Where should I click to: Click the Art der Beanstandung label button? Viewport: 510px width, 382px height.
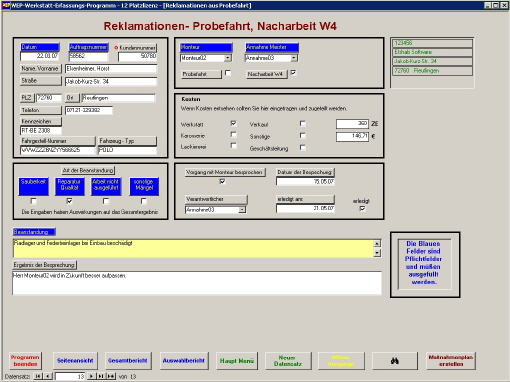pyautogui.click(x=88, y=170)
